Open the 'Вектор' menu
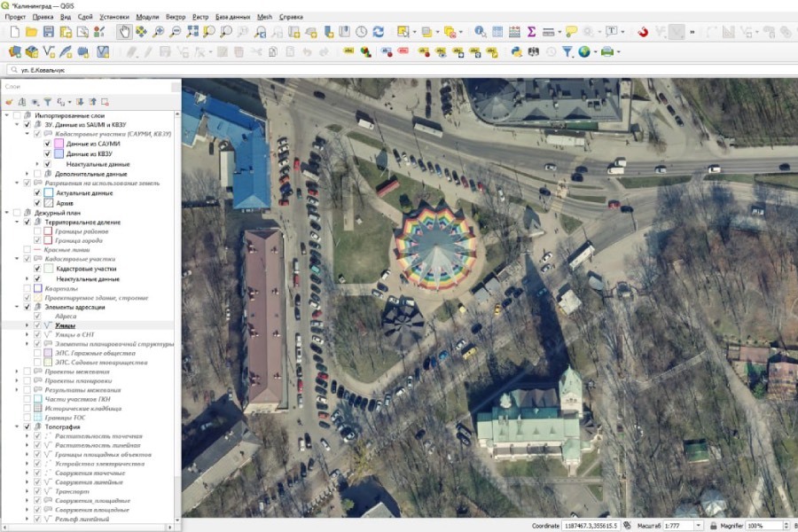The width and height of the screenshot is (798, 532). click(x=176, y=17)
